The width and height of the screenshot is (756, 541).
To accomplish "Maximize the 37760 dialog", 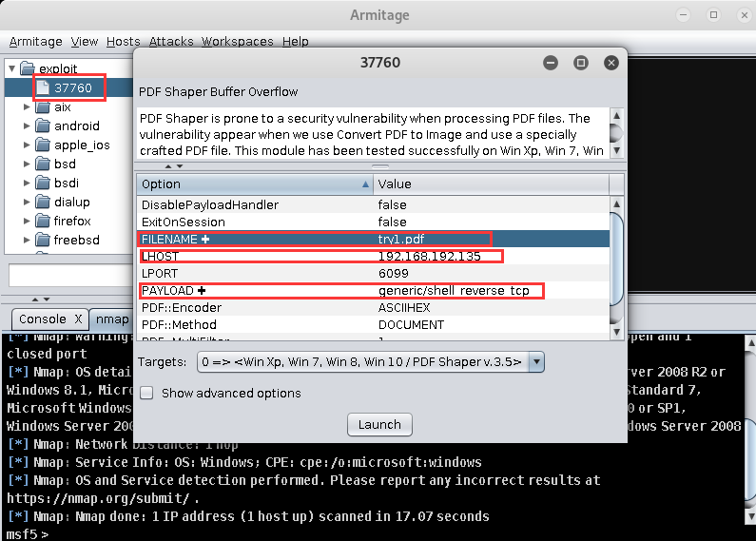I will click(581, 63).
